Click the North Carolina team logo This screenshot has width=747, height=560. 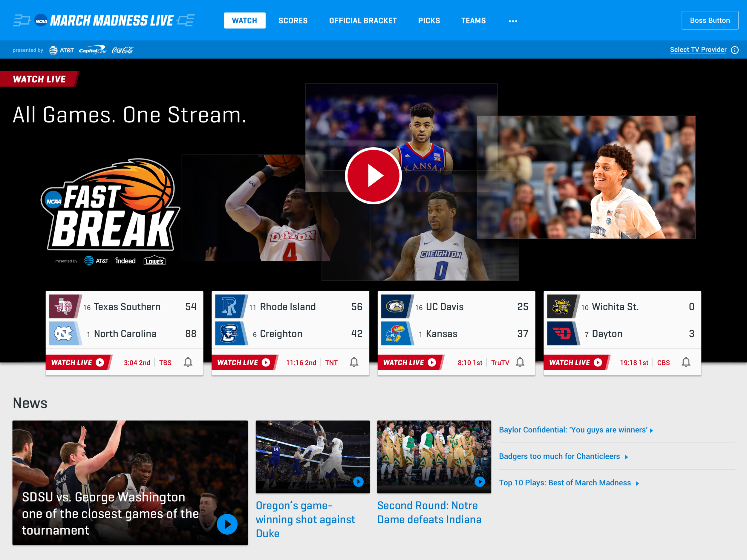[x=63, y=334]
